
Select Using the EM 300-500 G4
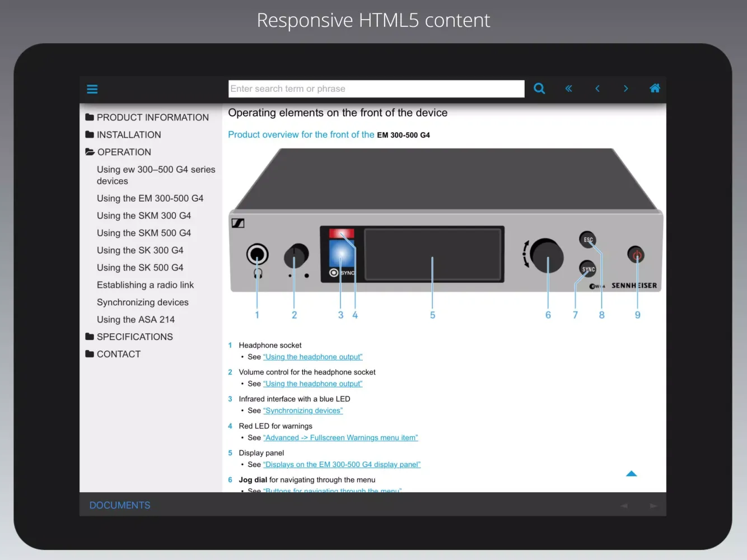(x=150, y=198)
